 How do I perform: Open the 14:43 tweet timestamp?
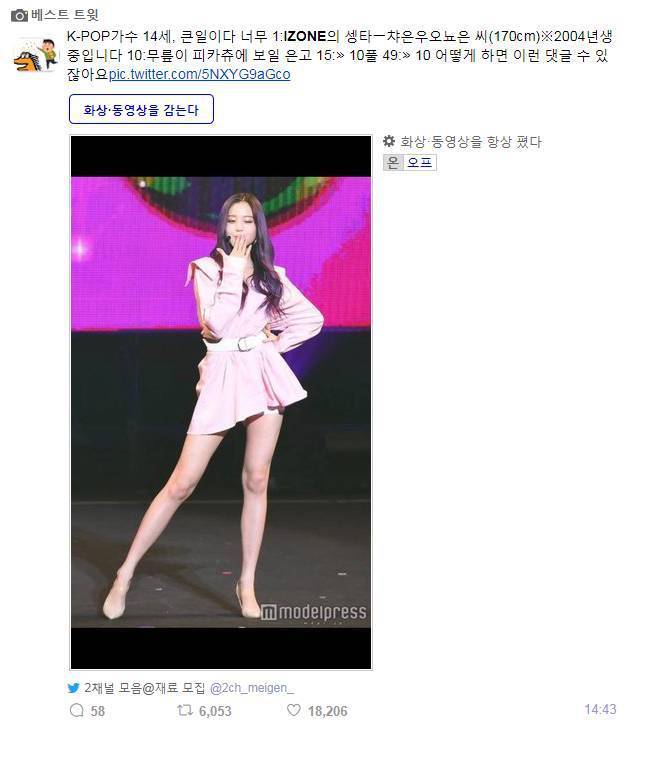point(600,709)
